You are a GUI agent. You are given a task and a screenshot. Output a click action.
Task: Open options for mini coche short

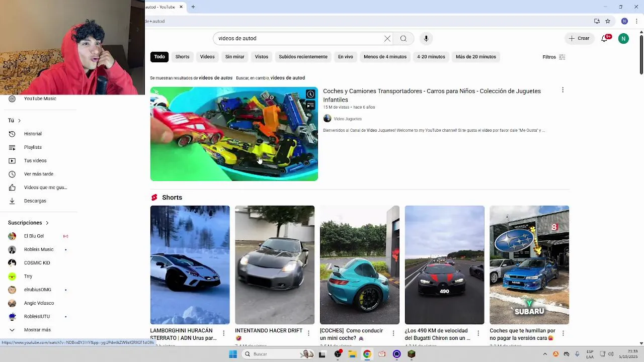click(393, 333)
